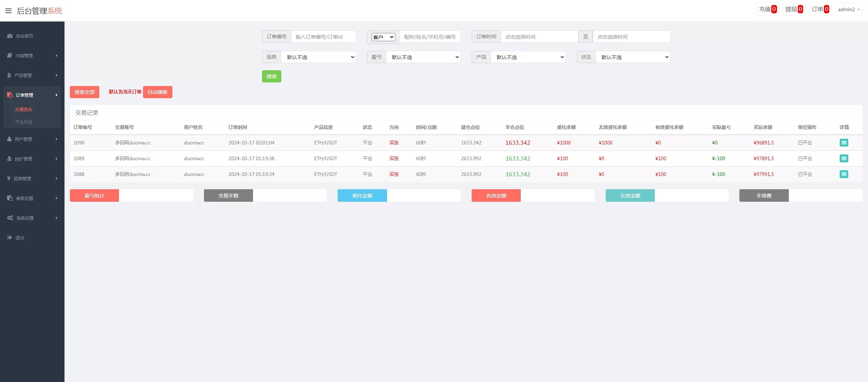868x382 pixels.
Task: Click the gears icon beside 系统设置
Action: pyautogui.click(x=10, y=218)
